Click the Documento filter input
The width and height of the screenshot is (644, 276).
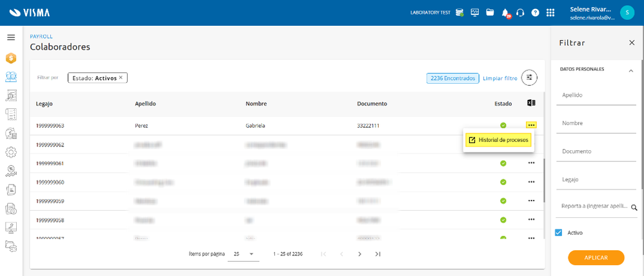click(596, 151)
